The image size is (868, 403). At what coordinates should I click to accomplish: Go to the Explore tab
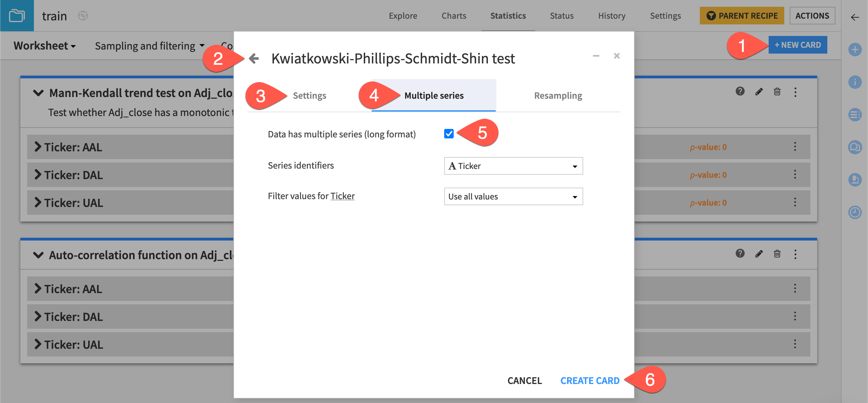tap(403, 16)
